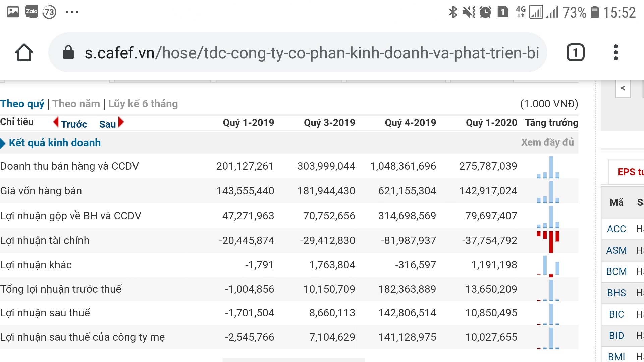The width and height of the screenshot is (644, 362).
Task: Open the browser three-dot menu
Action: (x=615, y=53)
